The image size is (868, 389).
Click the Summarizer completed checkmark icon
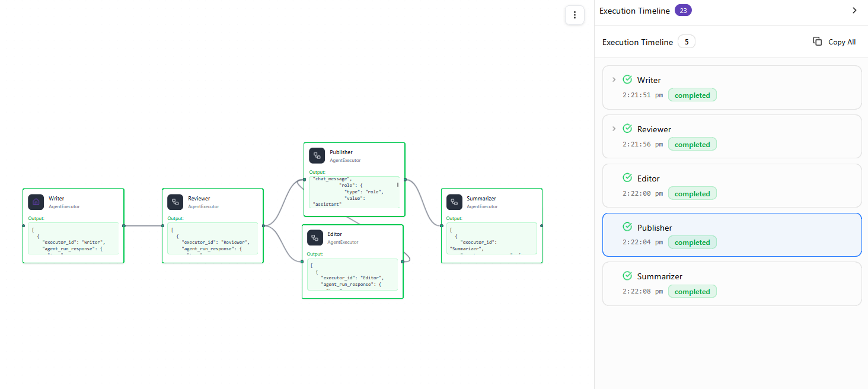coord(627,276)
